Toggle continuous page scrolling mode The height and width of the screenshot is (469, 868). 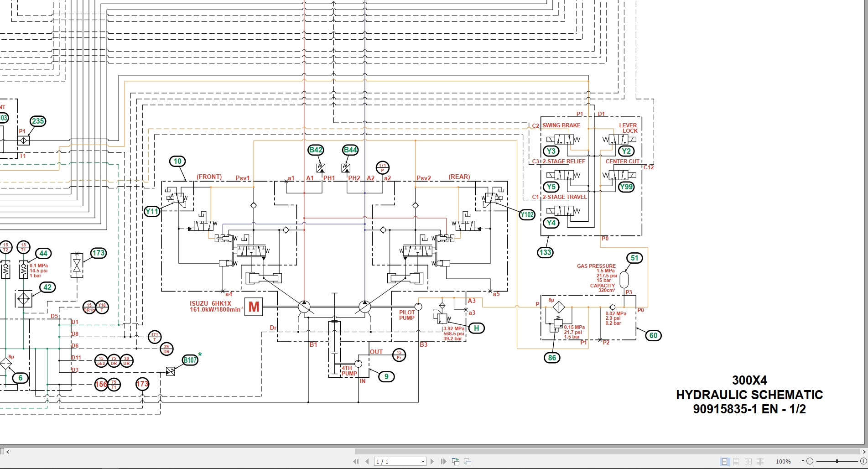736,461
